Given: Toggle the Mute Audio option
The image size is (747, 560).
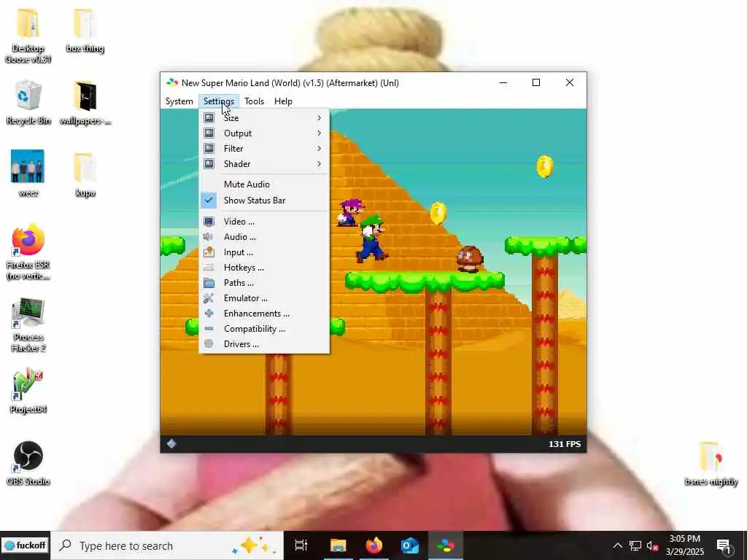Looking at the screenshot, I should point(264,184).
